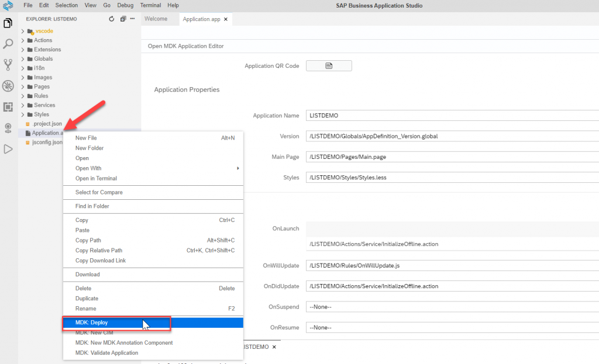Screen dimensions: 599x364
Task: Expand the vscode folder
Action: (x=40, y=31)
